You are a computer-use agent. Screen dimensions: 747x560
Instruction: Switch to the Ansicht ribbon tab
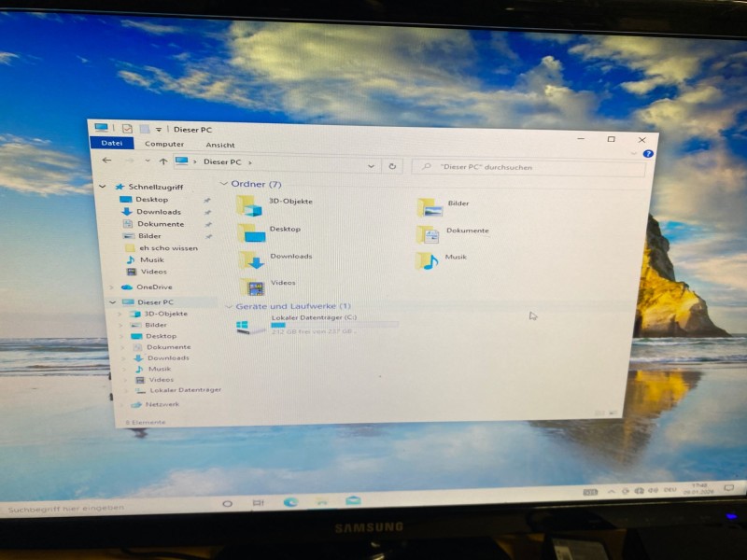pyautogui.click(x=220, y=146)
